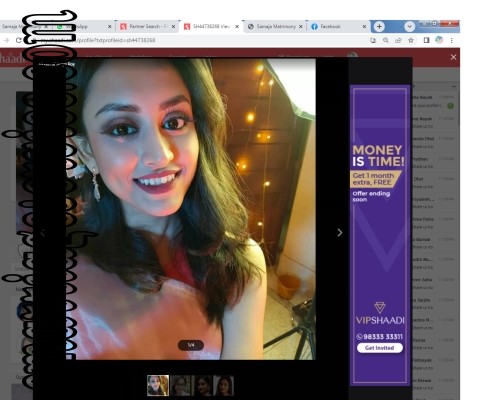Expand the tab search dropdown arrow
Viewport: 500px width, 400px height.
click(x=409, y=26)
